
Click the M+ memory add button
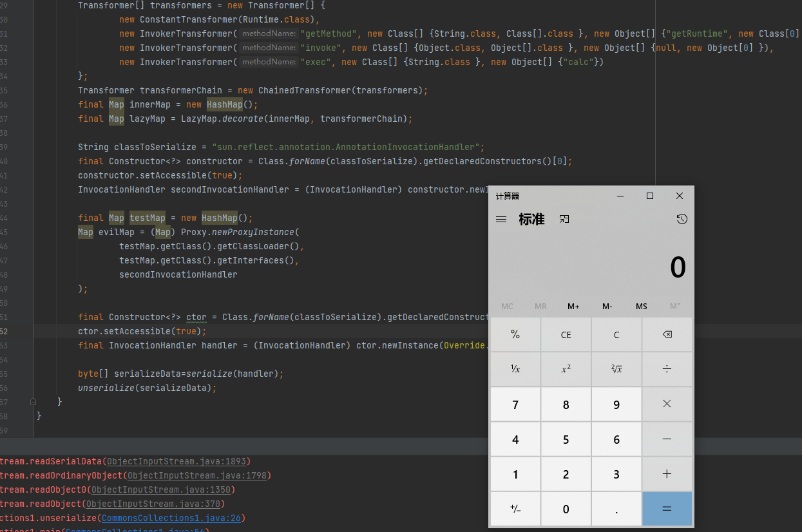[573, 307]
